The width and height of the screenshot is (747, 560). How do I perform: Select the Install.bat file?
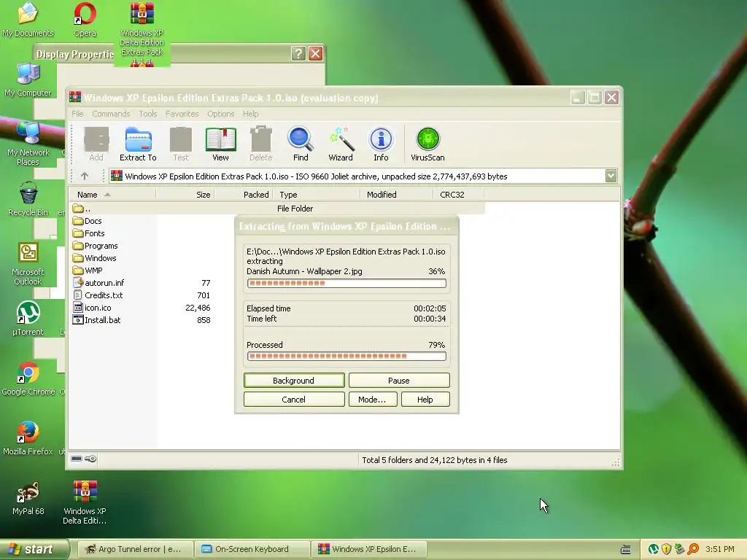97,320
